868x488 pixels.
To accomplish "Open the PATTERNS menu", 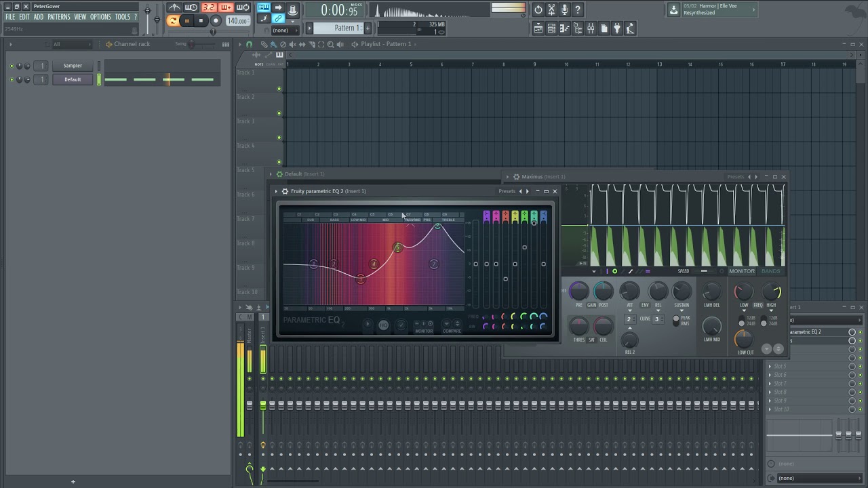I will [x=59, y=17].
